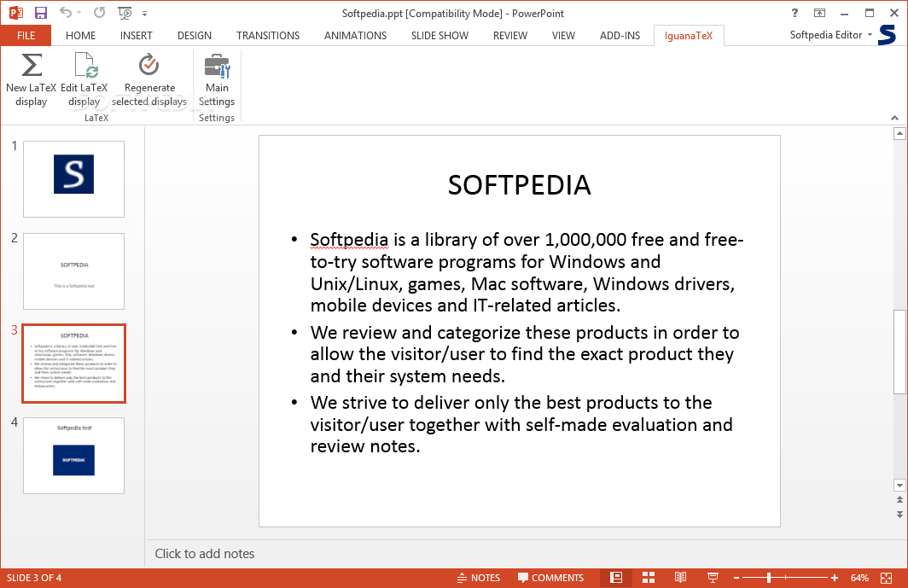Go to Previous Slide double arrow
The height and width of the screenshot is (588, 908).
click(x=899, y=499)
